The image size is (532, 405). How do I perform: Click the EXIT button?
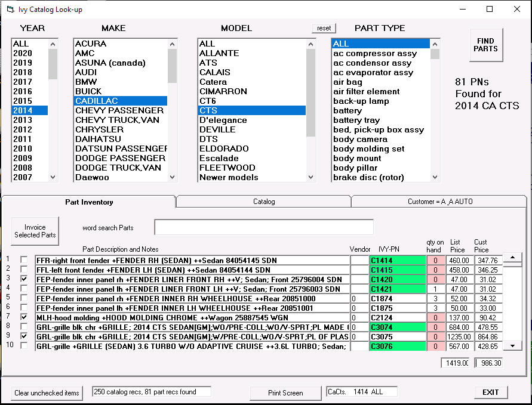coord(491,392)
